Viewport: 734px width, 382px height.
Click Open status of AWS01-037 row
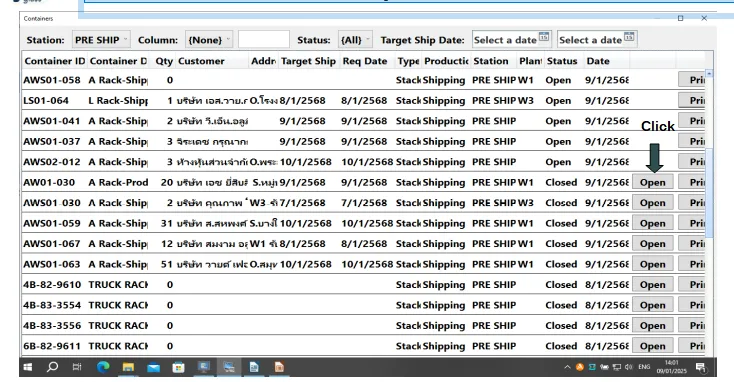coord(558,141)
